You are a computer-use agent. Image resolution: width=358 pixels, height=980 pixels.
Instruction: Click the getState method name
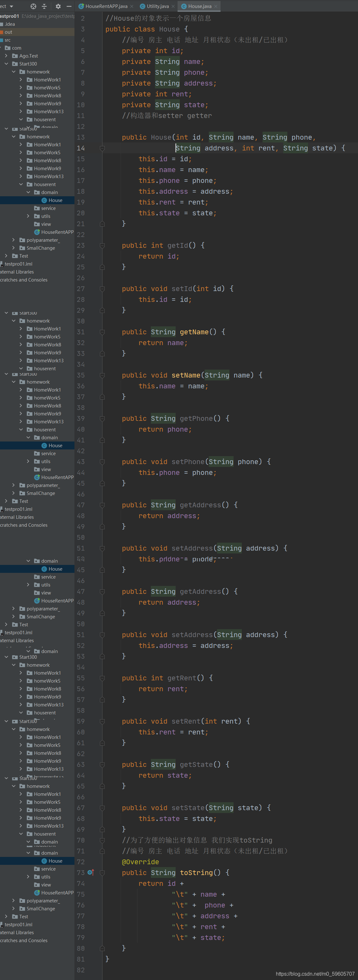(x=196, y=764)
